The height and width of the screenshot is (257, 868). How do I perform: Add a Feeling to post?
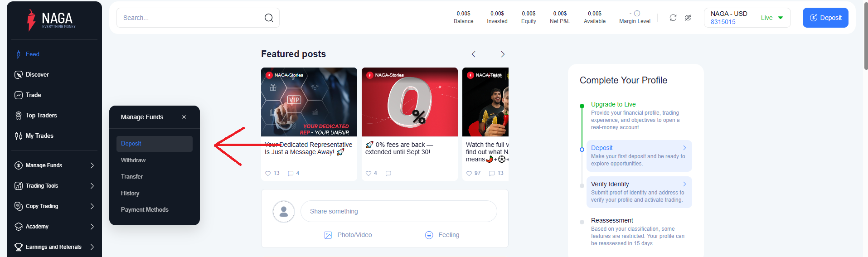coord(442,235)
